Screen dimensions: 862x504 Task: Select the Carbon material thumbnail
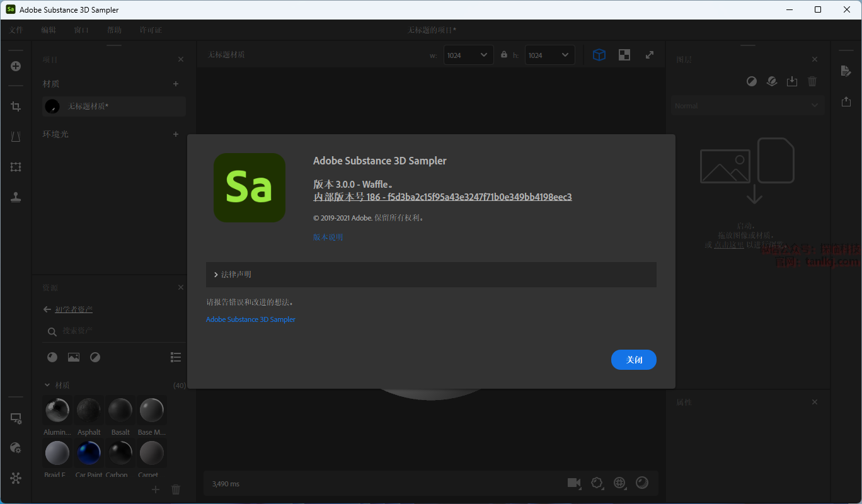[x=120, y=453]
